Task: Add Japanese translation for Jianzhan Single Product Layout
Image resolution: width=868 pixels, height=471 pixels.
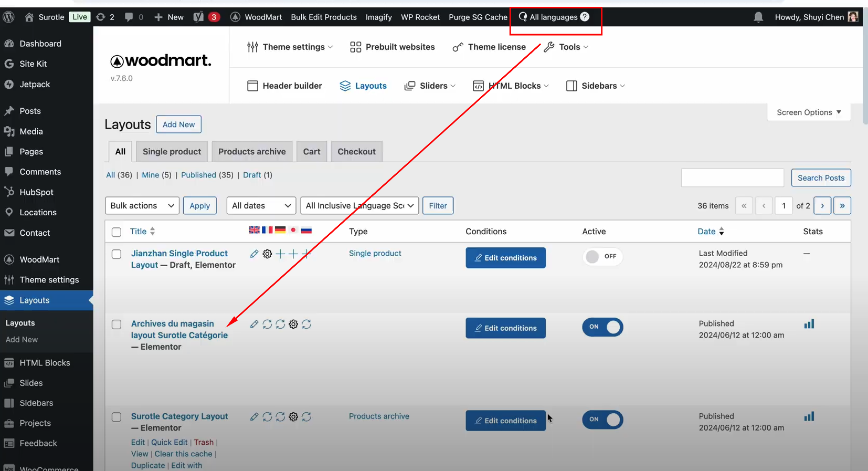Action: pos(293,254)
